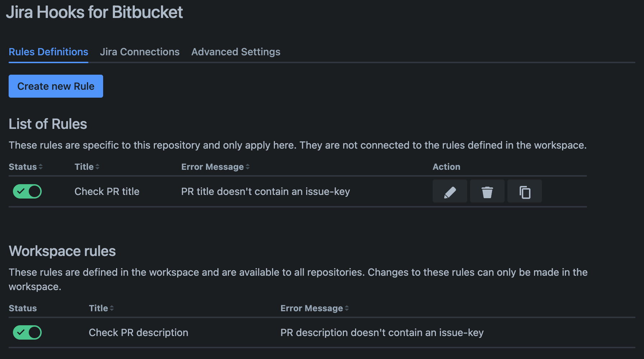This screenshot has height=359, width=644.
Task: Select the Check PR title rule name
Action: pos(107,191)
